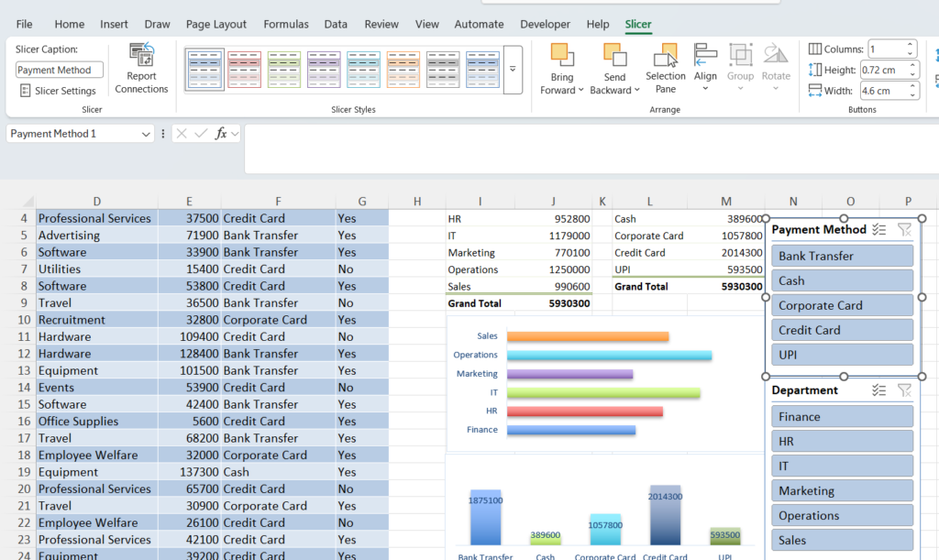Toggle multi-select on Payment Method slicer

878,230
